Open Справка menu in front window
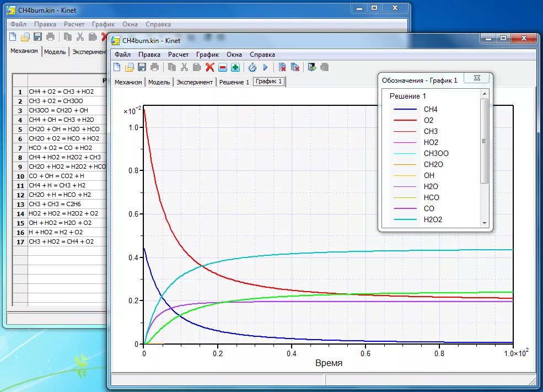The height and width of the screenshot is (392, 543). pyautogui.click(x=262, y=55)
